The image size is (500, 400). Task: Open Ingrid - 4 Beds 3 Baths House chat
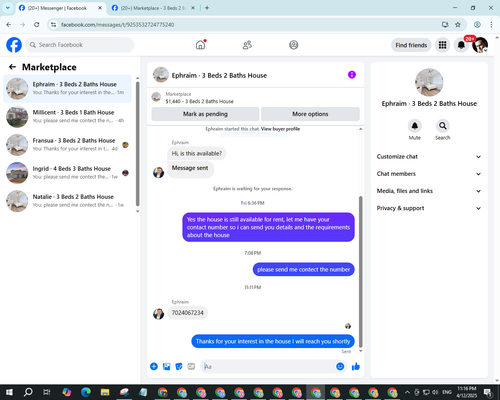tap(67, 173)
